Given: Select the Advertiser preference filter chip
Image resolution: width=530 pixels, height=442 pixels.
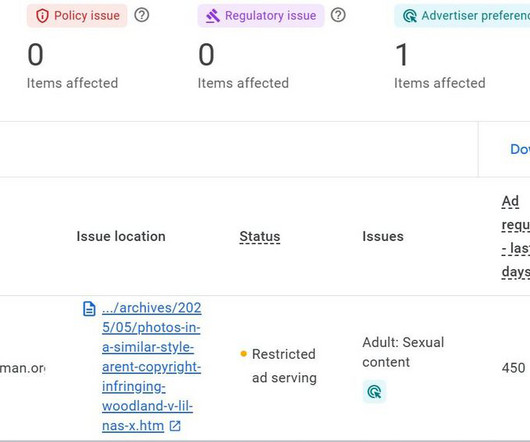Looking at the screenshot, I should (462, 16).
